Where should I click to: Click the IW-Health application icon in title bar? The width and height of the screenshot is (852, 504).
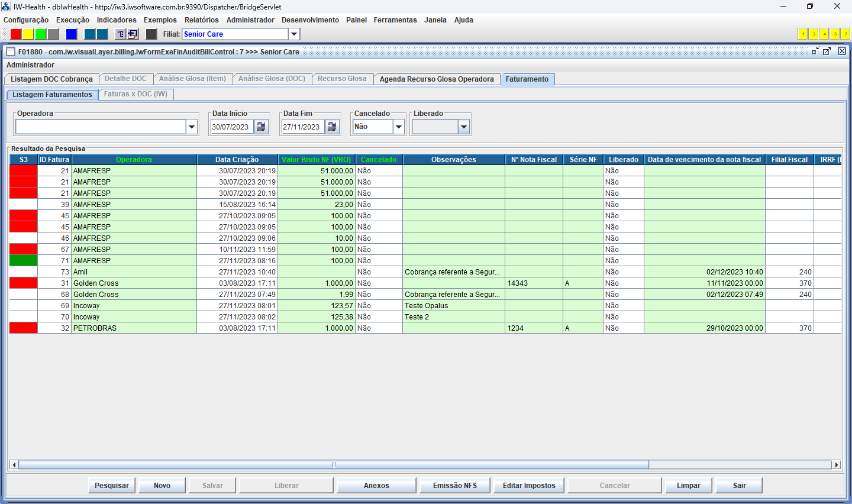click(x=6, y=7)
